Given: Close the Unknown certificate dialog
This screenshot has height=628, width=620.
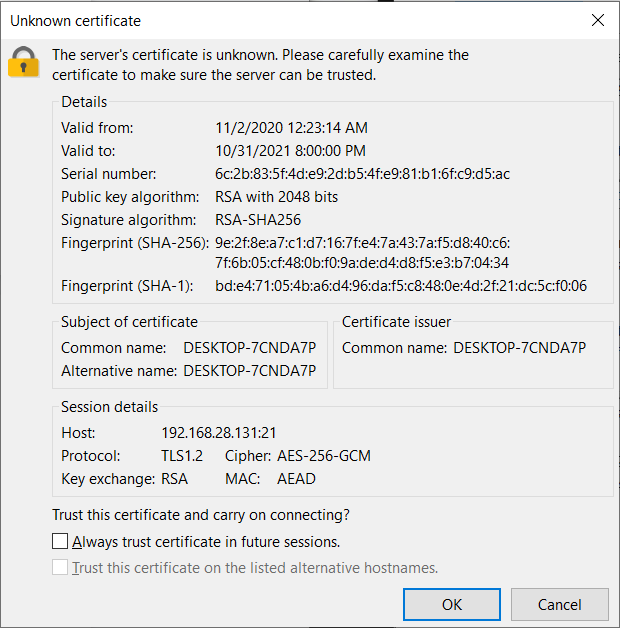Looking at the screenshot, I should (598, 20).
